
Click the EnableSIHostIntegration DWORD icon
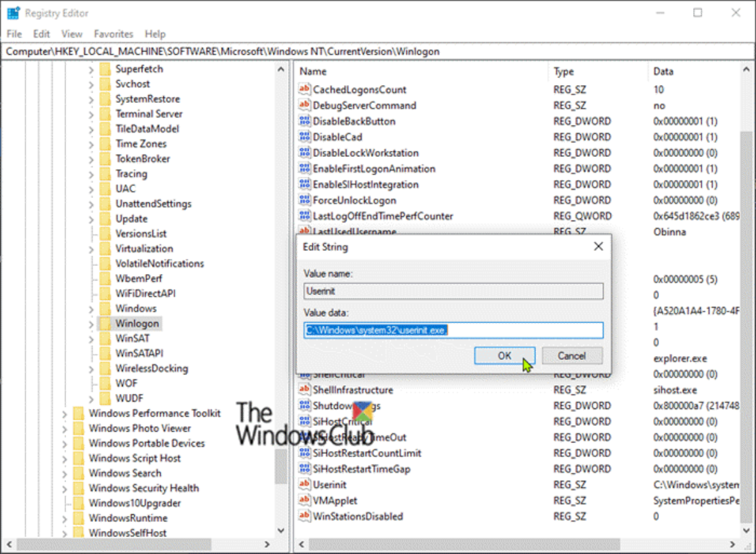pyautogui.click(x=305, y=184)
